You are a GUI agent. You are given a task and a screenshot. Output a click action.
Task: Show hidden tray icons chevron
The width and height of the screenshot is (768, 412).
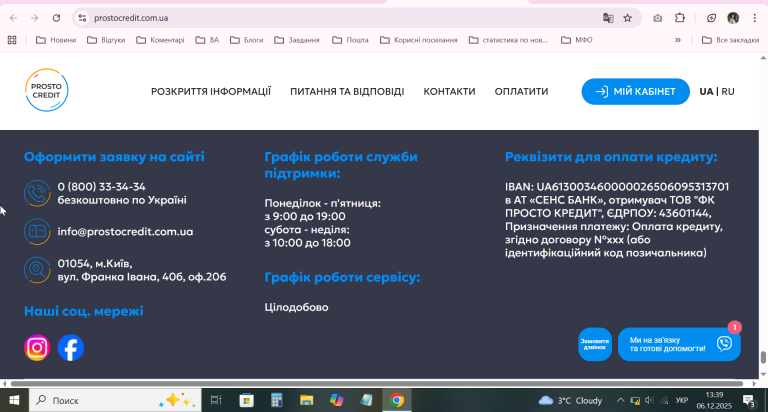click(x=620, y=400)
